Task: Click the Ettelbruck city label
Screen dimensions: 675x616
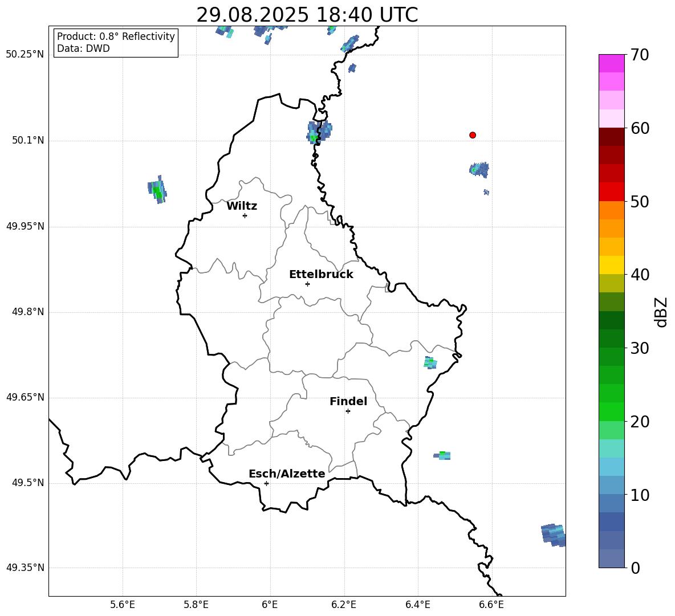Action: coord(321,275)
